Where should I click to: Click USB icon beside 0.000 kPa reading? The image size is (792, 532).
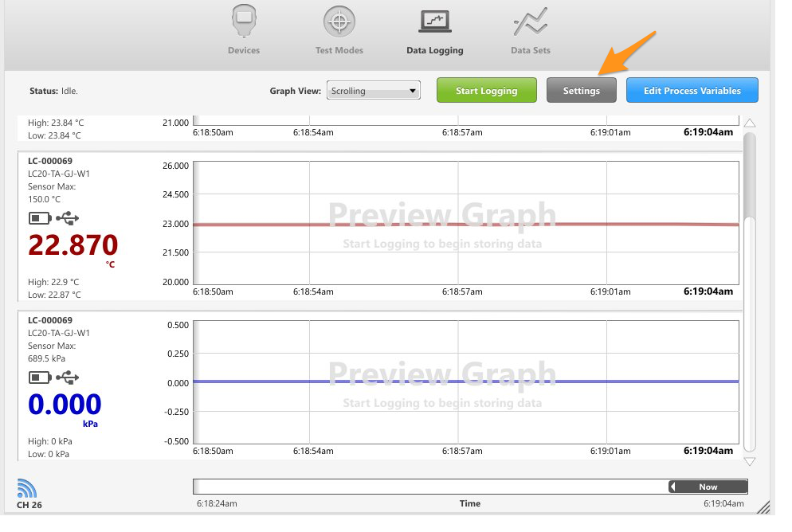click(x=68, y=377)
